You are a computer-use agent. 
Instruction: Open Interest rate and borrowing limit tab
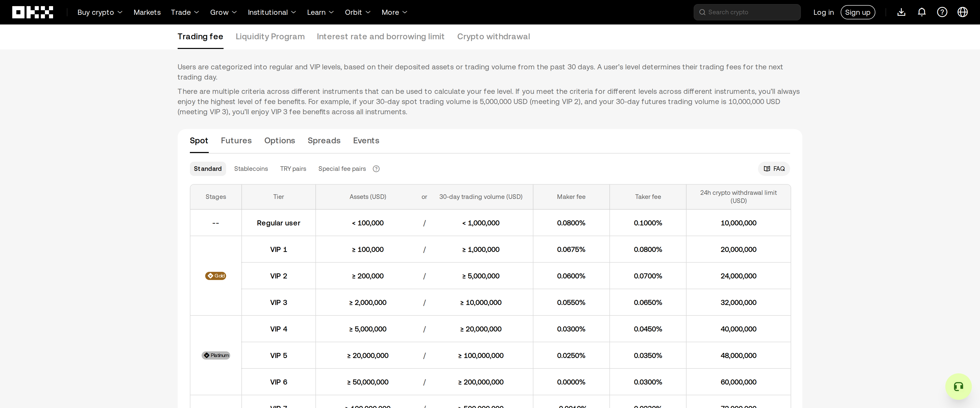click(x=381, y=36)
